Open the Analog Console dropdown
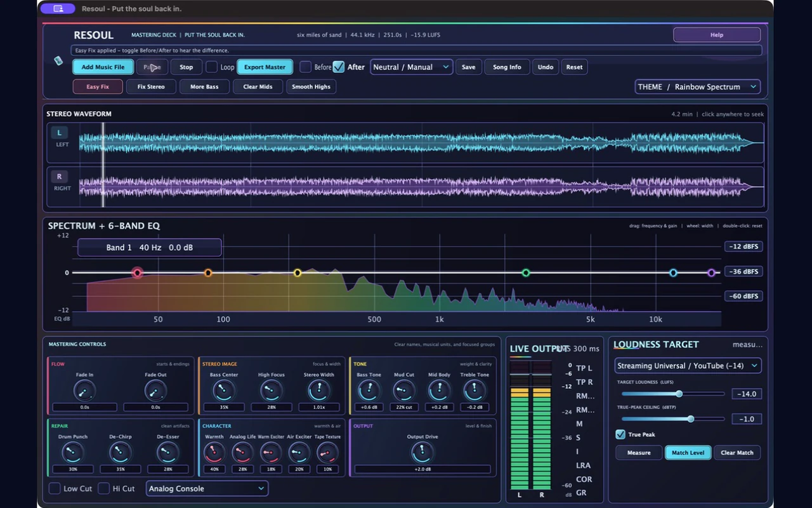This screenshot has height=508, width=812. click(x=207, y=488)
